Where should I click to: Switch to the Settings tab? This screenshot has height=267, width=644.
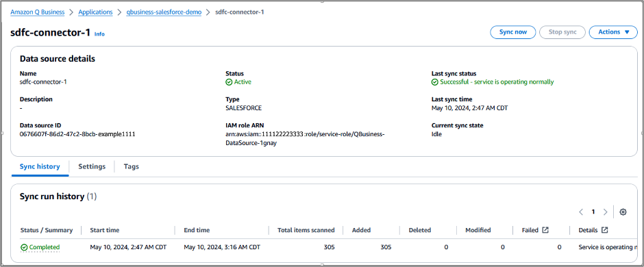coord(92,166)
